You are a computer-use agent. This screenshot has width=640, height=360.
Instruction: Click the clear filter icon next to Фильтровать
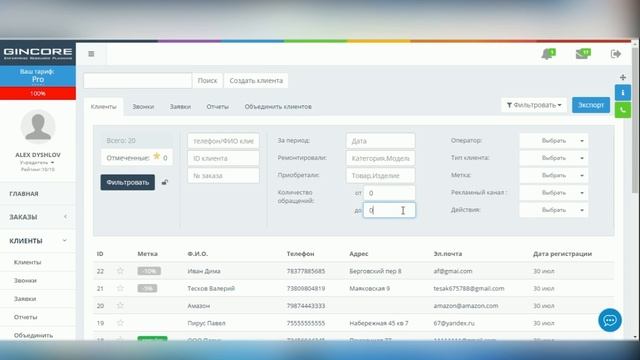click(165, 182)
